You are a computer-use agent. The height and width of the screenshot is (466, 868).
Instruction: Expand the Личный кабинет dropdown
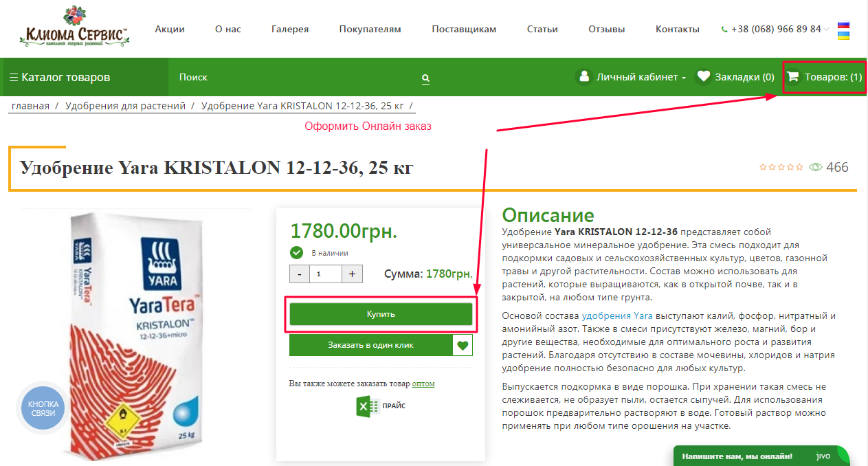[x=632, y=77]
